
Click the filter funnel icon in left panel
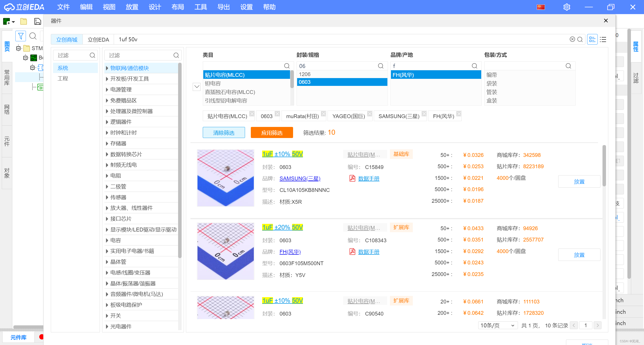21,36
